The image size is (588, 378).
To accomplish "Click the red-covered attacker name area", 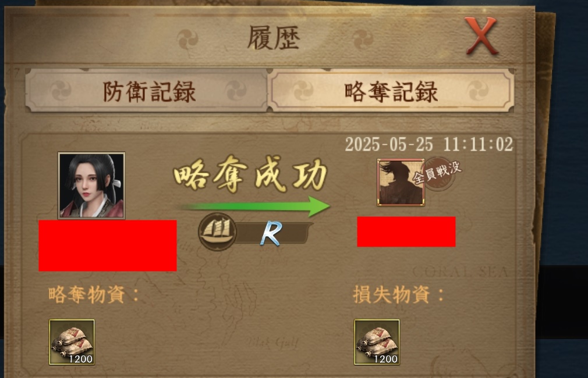I will (x=108, y=245).
